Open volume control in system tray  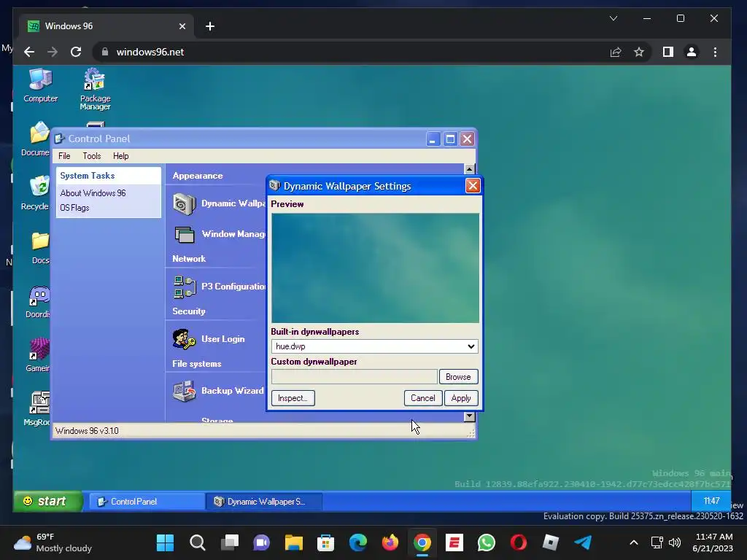(x=675, y=542)
